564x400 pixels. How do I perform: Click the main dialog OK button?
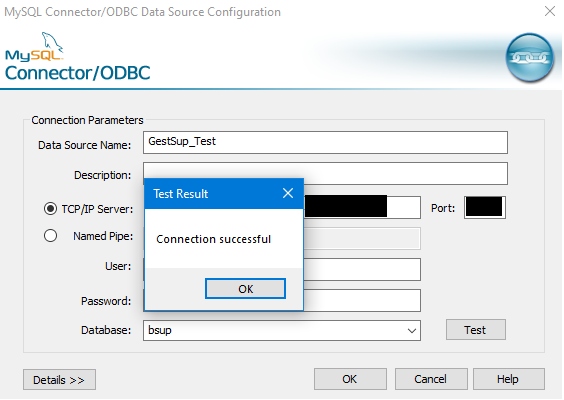click(350, 379)
